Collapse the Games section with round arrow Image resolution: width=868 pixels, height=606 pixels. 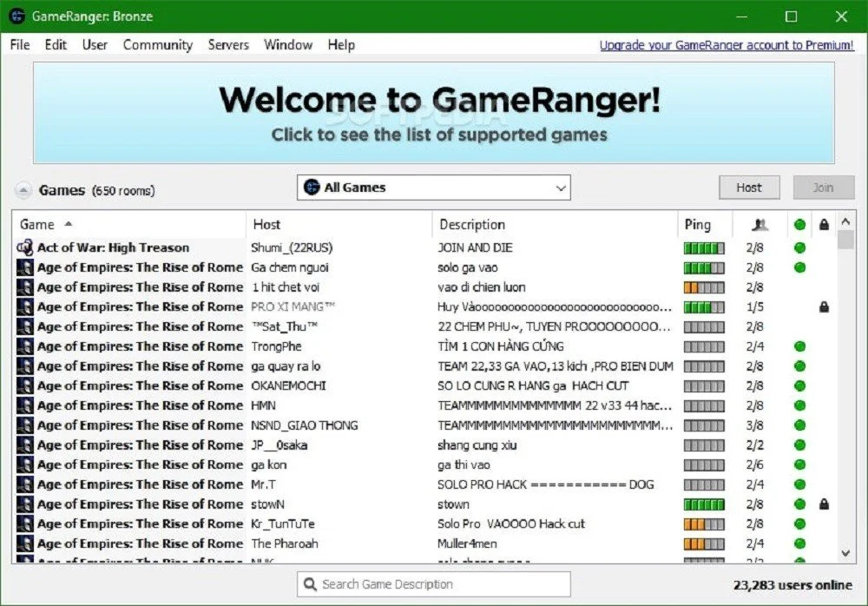pos(23,190)
